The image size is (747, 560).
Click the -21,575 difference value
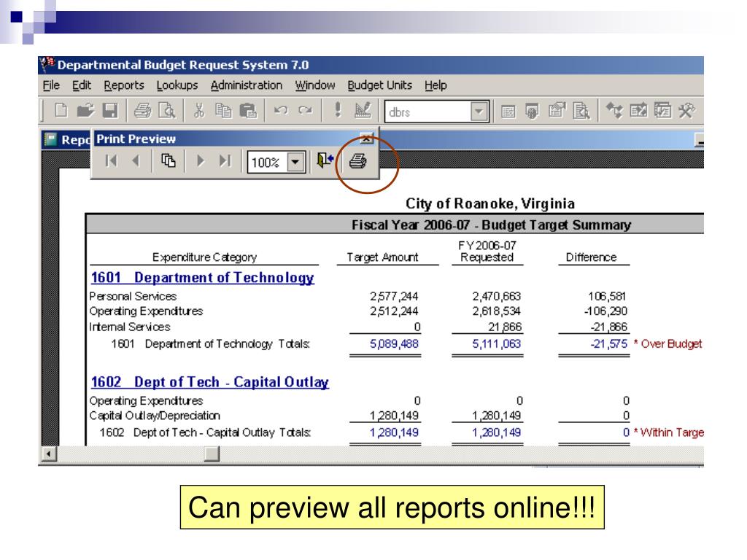[x=608, y=344]
